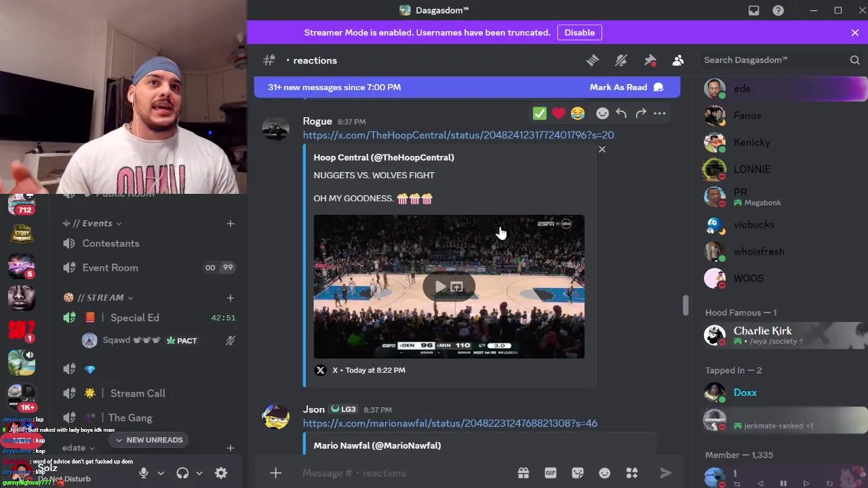Collapse the edate category
The height and width of the screenshot is (488, 868).
pyautogui.click(x=79, y=448)
